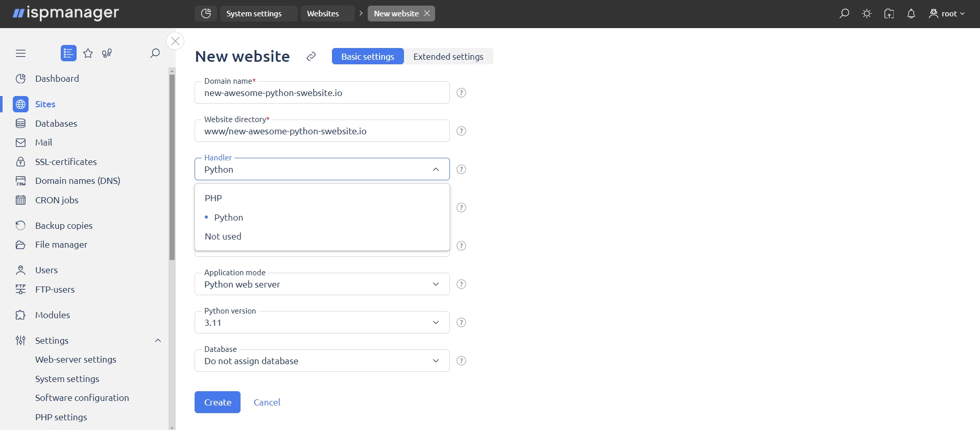980x430 pixels.
Task: Search the sidebar menu
Action: pyautogui.click(x=155, y=53)
